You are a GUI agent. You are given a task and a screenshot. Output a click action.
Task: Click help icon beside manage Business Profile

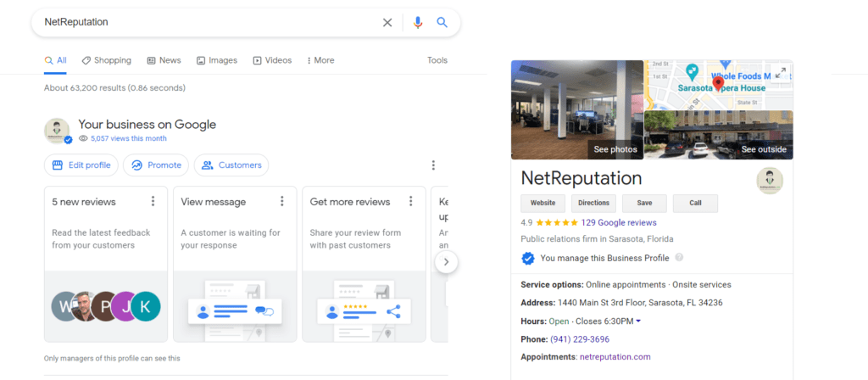679,258
